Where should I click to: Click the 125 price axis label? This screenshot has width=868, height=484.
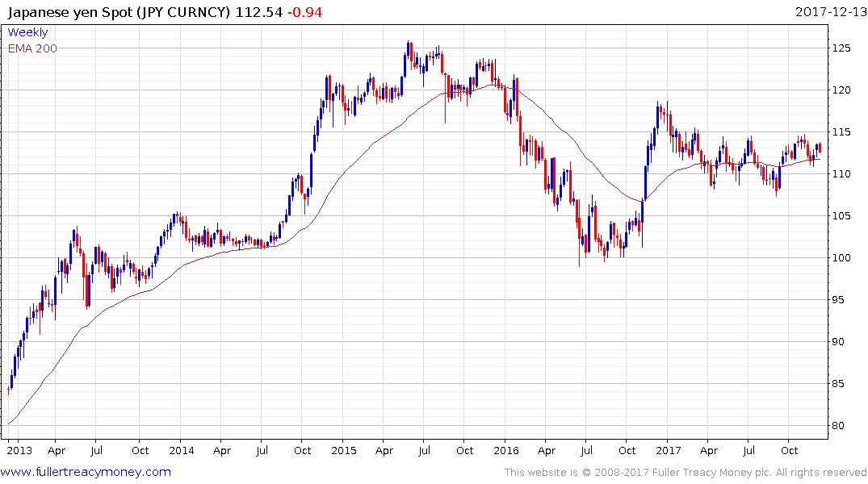click(841, 48)
